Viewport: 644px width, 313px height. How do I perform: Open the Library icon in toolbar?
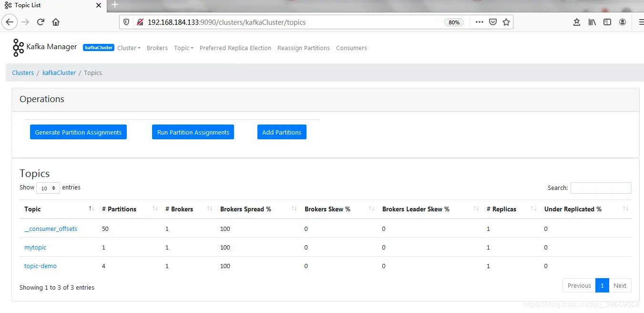592,22
